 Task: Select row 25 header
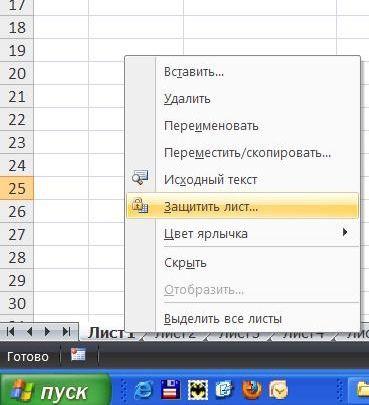[17, 188]
